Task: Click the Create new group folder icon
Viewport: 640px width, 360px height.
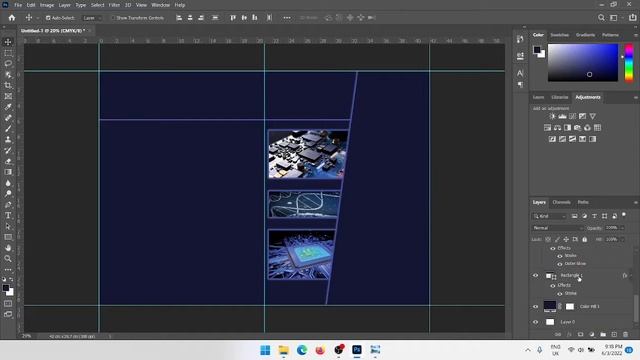Action: pyautogui.click(x=603, y=334)
